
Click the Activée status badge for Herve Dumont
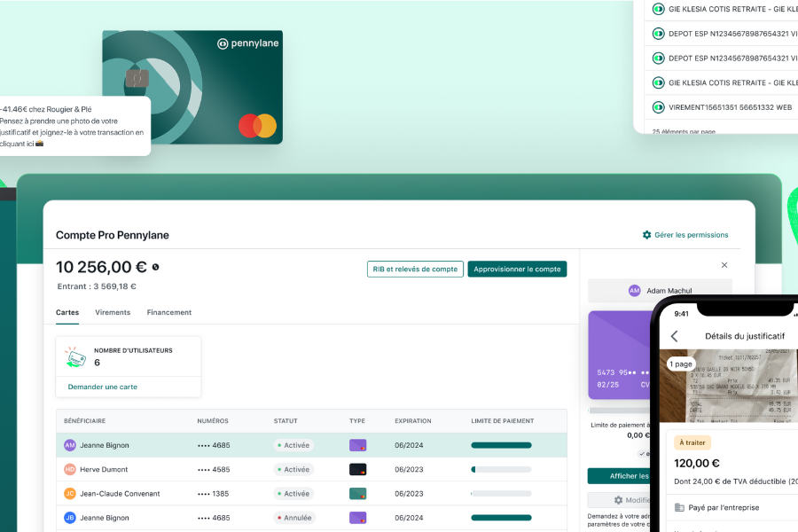point(293,469)
